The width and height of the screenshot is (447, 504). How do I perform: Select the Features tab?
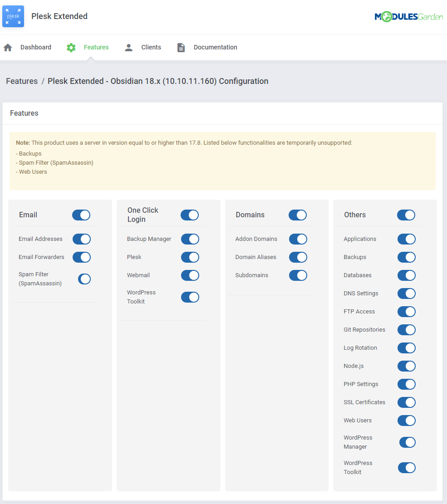tap(96, 47)
